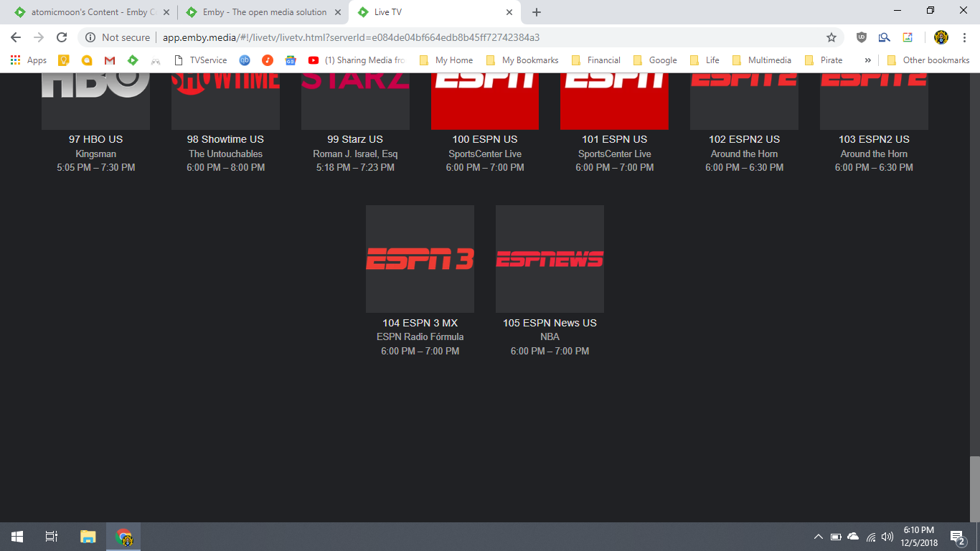Viewport: 980px width, 551px height.
Task: Click the '101 ESPN US' channel title
Action: (614, 139)
